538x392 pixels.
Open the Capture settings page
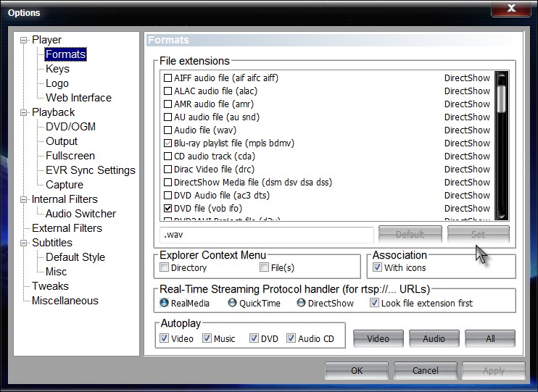click(65, 185)
